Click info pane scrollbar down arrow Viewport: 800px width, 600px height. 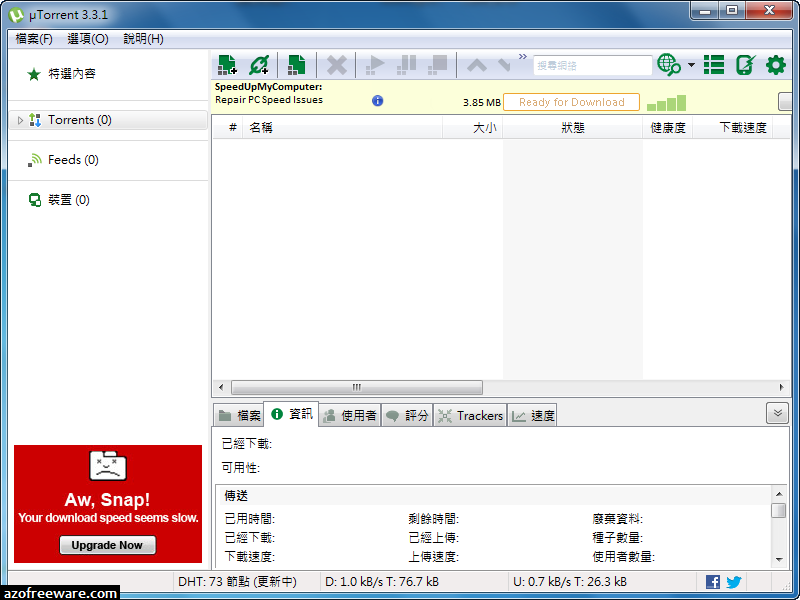779,560
